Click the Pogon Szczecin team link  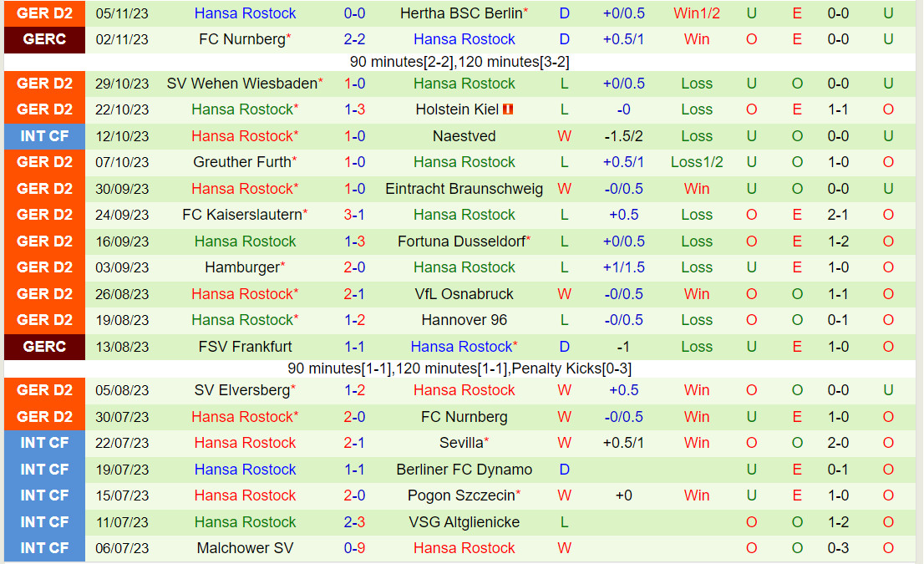[461, 495]
